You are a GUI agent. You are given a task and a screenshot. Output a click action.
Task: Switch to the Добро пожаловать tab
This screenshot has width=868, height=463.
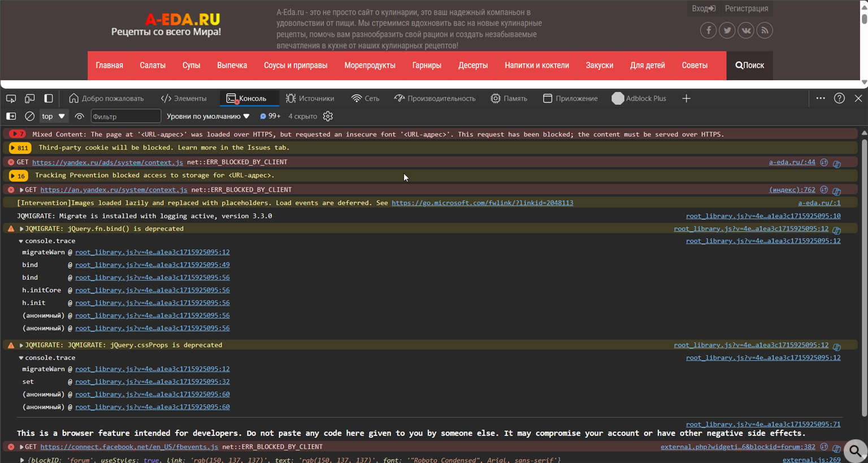pos(106,98)
